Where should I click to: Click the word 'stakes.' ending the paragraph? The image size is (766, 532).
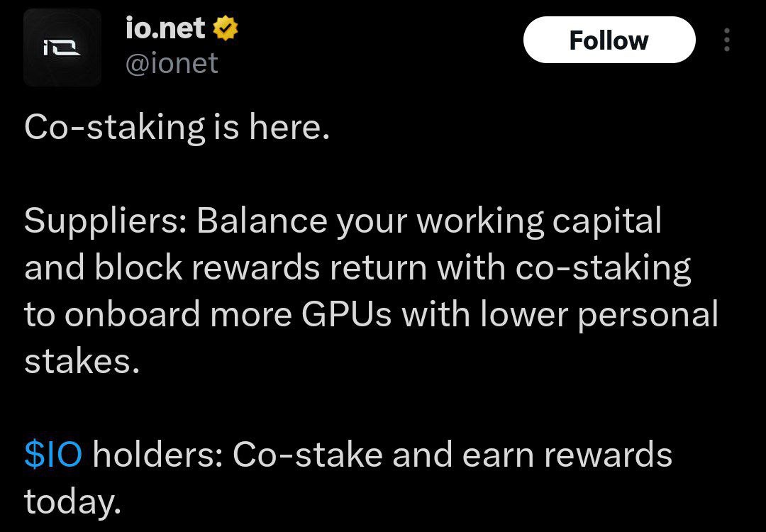click(82, 361)
